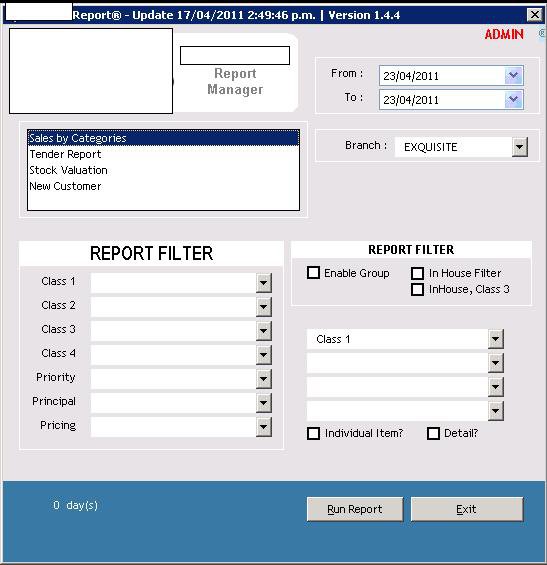Expand the Class 3 filter dropdown arrow
The width and height of the screenshot is (547, 565).
coord(264,330)
